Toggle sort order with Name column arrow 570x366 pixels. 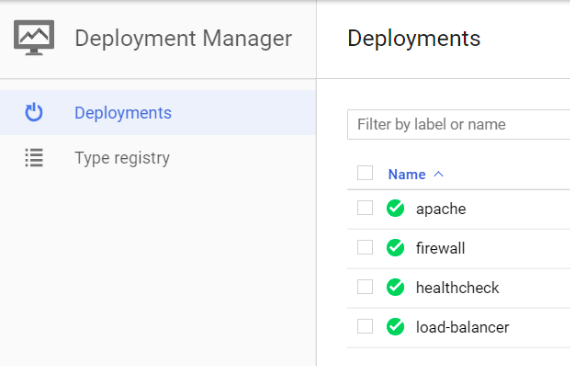pyautogui.click(x=438, y=174)
